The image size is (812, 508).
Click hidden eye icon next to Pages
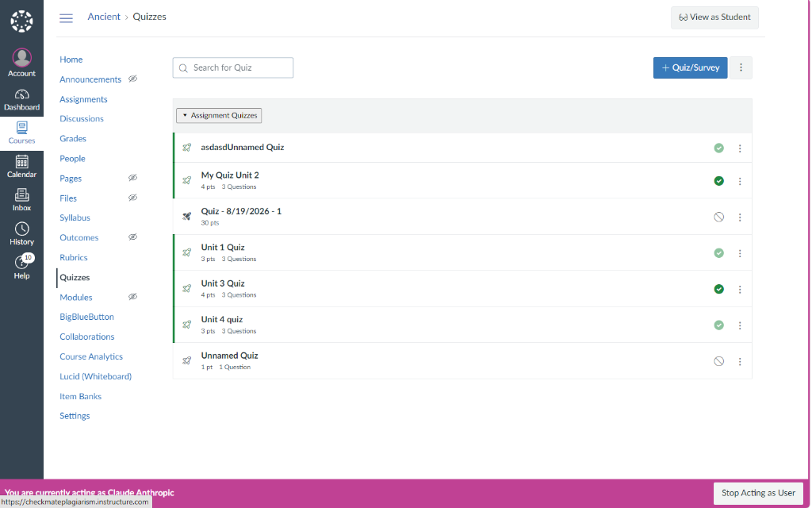click(x=133, y=178)
